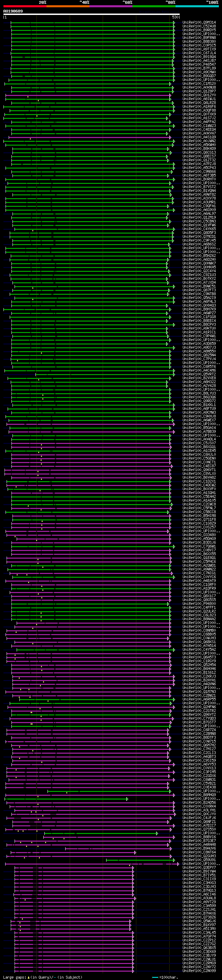
Task: Click the UniRef100_A4S1Q9 hit label
Action: [x=199, y=137]
